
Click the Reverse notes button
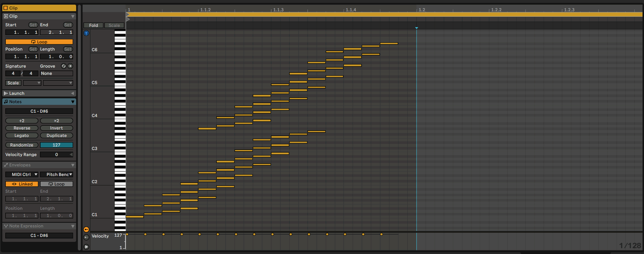22,128
